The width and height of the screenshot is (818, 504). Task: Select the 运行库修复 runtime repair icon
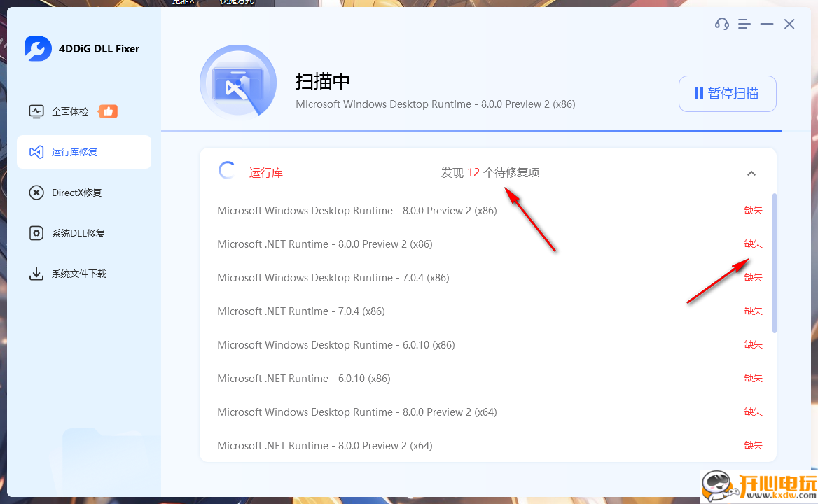click(x=36, y=151)
